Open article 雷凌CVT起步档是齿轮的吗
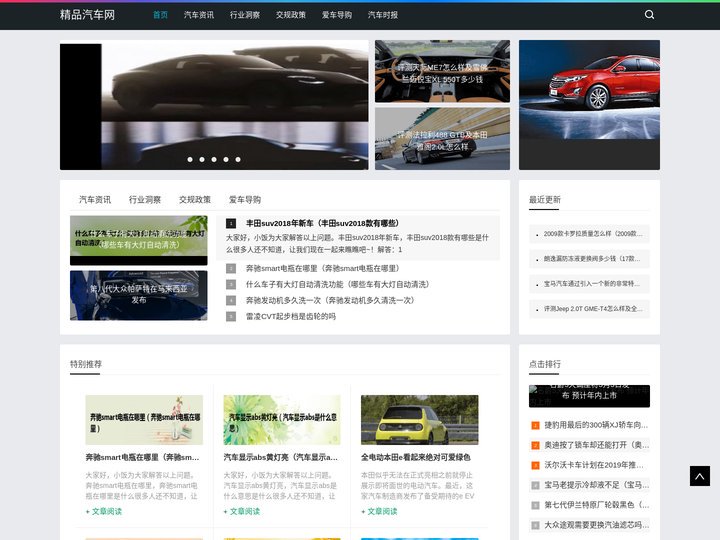 click(x=291, y=316)
